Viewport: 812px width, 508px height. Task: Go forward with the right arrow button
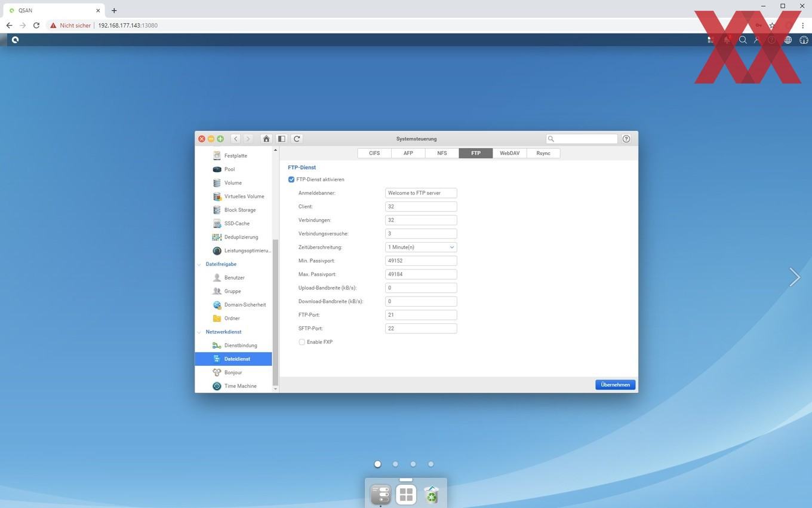point(248,139)
